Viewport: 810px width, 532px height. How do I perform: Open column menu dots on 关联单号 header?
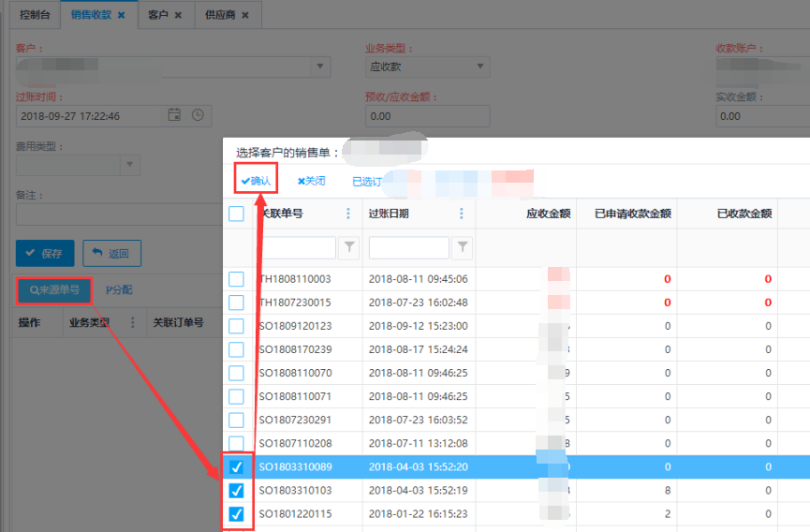click(348, 214)
